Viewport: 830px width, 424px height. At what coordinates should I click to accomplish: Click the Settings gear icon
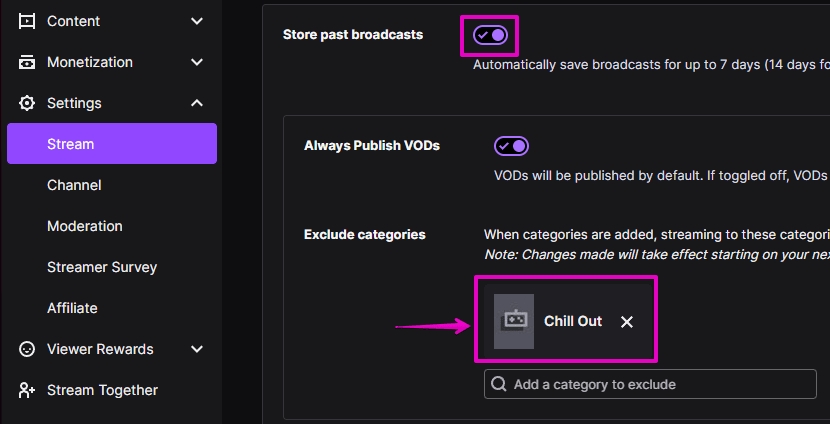[x=26, y=103]
